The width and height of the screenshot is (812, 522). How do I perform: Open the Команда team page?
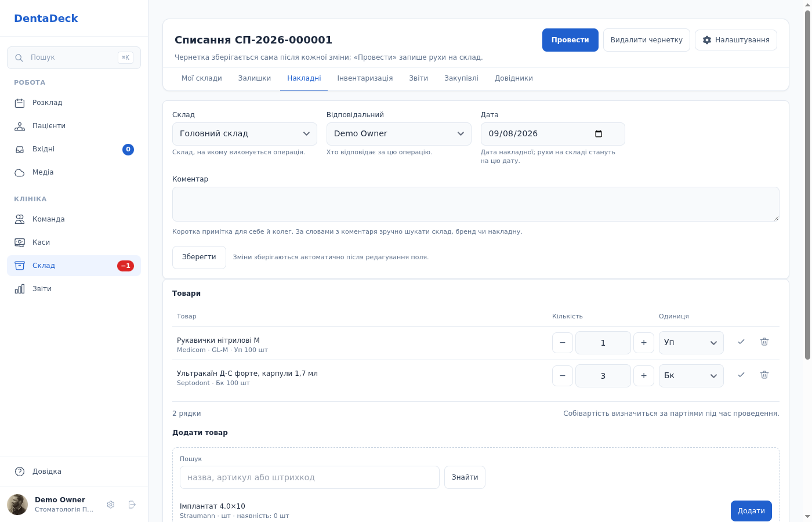point(74,219)
